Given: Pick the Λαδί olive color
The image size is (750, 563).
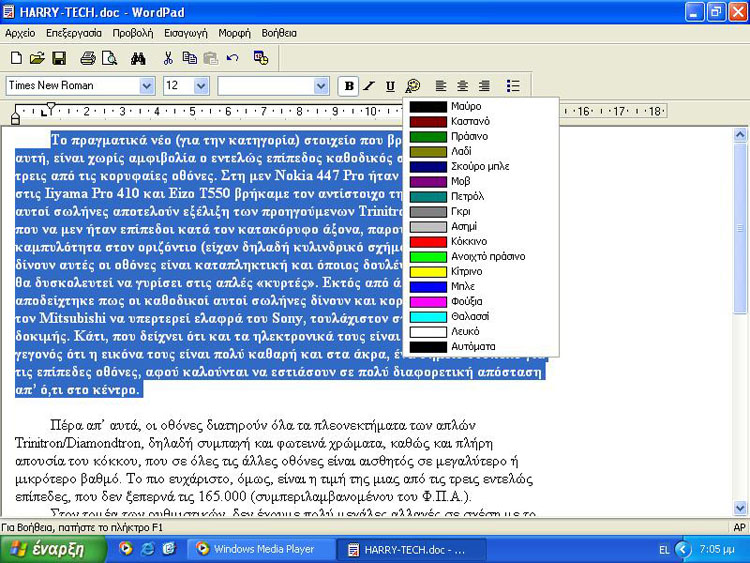Looking at the screenshot, I should [481, 151].
